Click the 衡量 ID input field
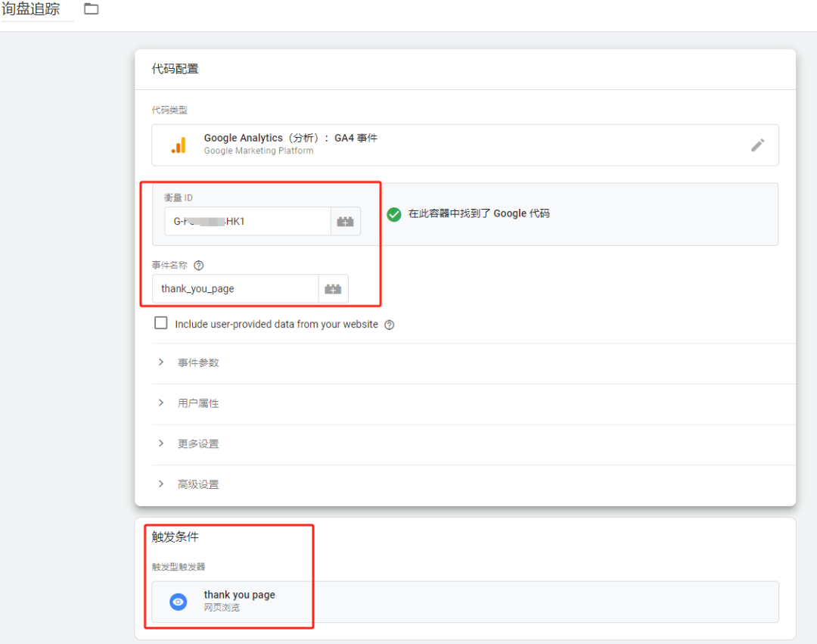Image resolution: width=817 pixels, height=644 pixels. click(x=247, y=222)
